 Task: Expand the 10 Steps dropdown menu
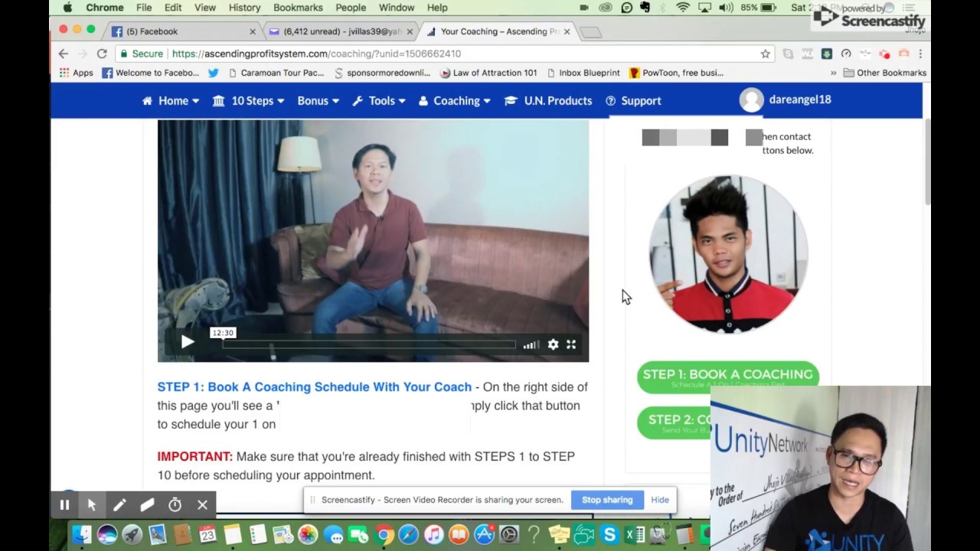pos(248,101)
